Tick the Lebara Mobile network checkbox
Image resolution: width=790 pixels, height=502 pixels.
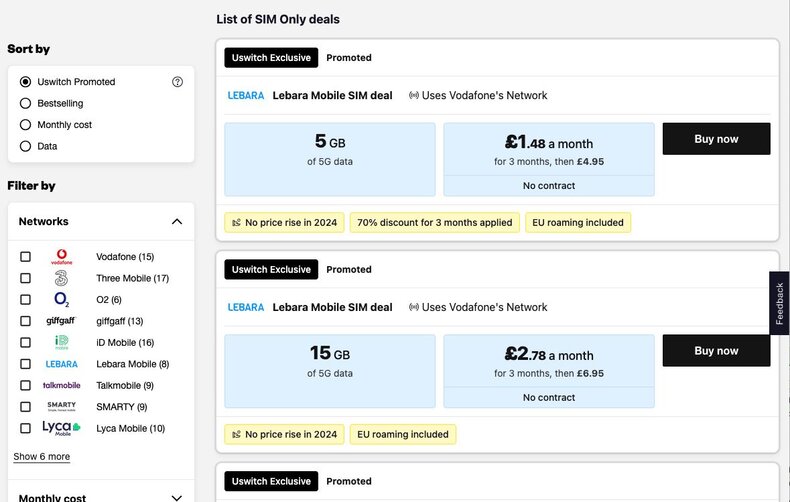[25, 364]
